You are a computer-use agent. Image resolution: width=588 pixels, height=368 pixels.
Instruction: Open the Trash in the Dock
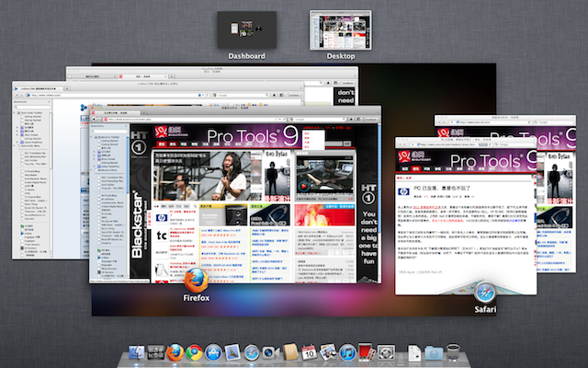pyautogui.click(x=453, y=352)
